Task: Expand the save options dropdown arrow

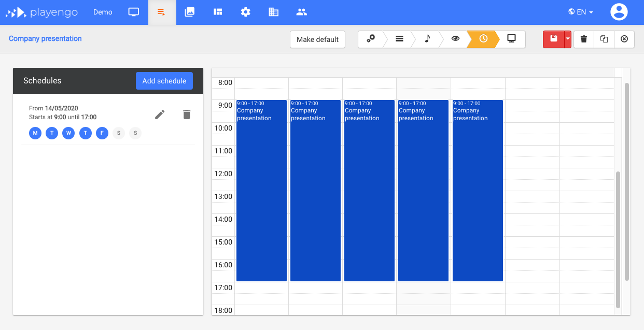Action: pos(568,39)
